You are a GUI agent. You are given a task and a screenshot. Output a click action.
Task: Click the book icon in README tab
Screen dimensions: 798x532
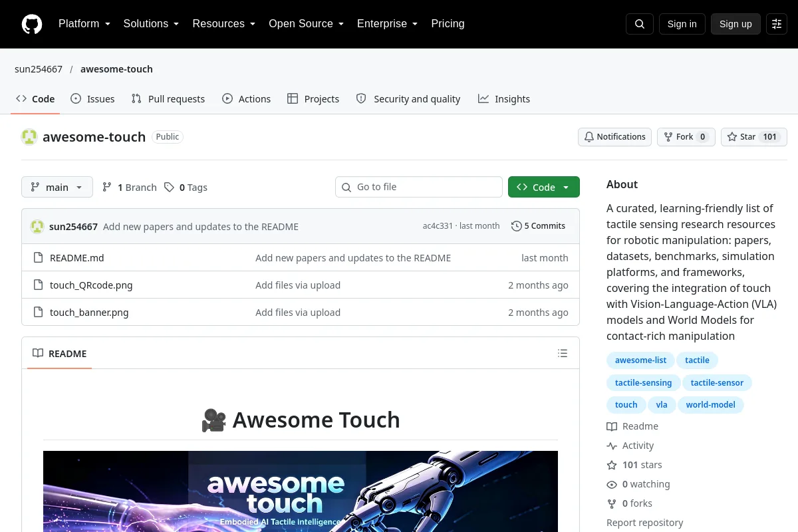[38, 354]
